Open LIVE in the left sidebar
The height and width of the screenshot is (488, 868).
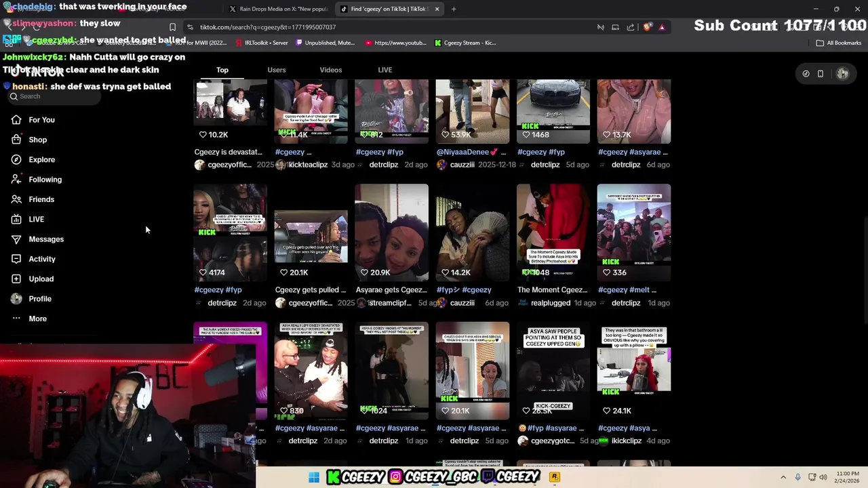pos(36,219)
